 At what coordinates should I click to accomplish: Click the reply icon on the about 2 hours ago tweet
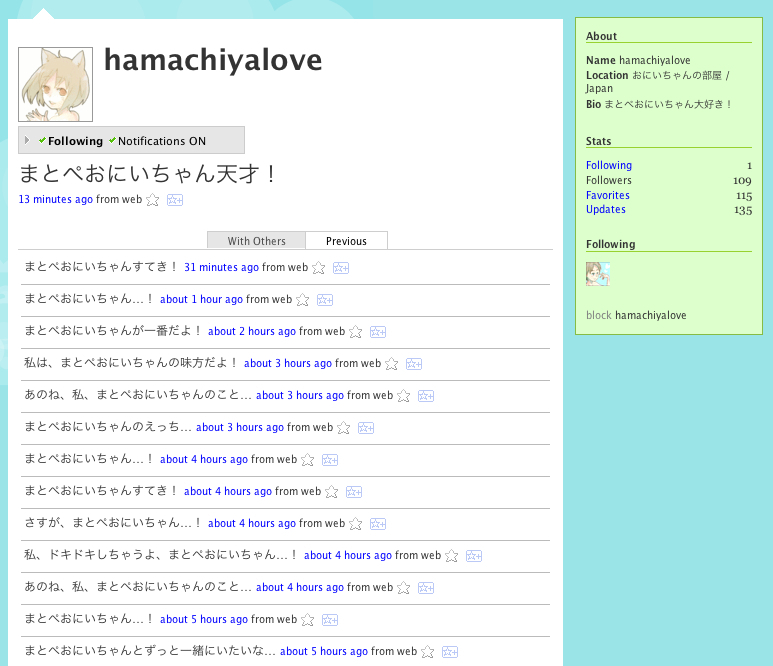click(x=378, y=332)
